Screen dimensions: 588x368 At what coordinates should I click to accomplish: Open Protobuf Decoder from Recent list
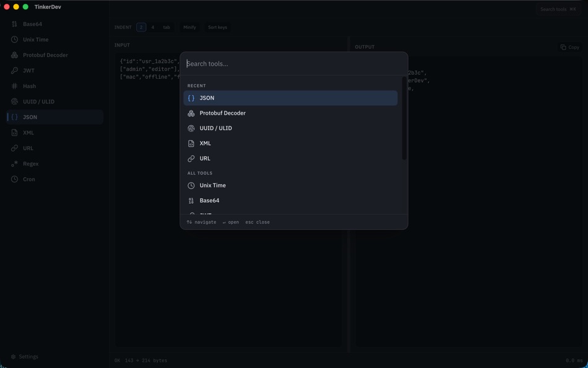[x=290, y=113]
